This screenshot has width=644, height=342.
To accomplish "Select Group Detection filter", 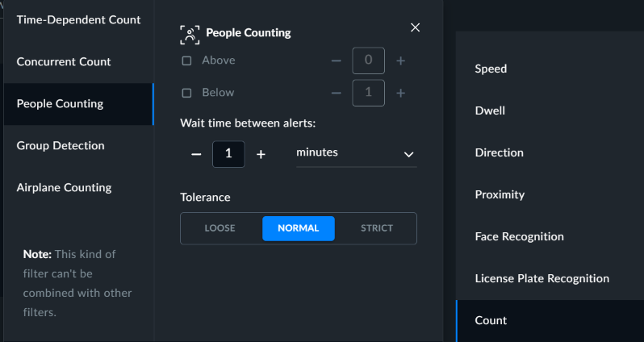I will click(78, 146).
